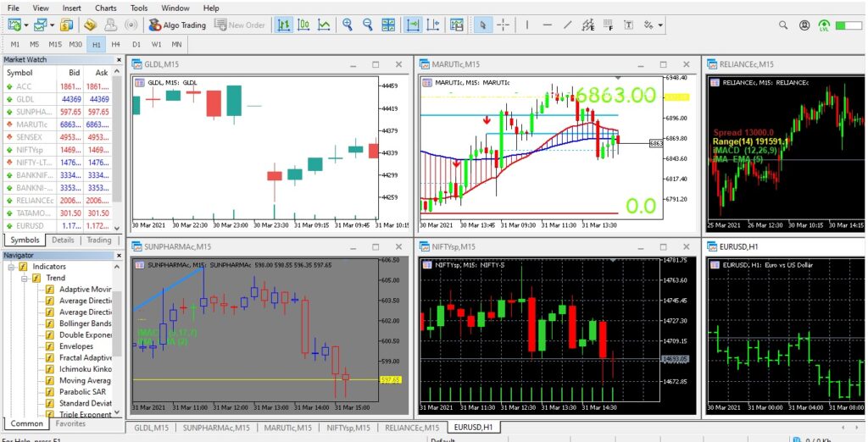Screen dimensions: 868x442
Task: Open the Profiles toolbar icon
Action: coord(41,25)
